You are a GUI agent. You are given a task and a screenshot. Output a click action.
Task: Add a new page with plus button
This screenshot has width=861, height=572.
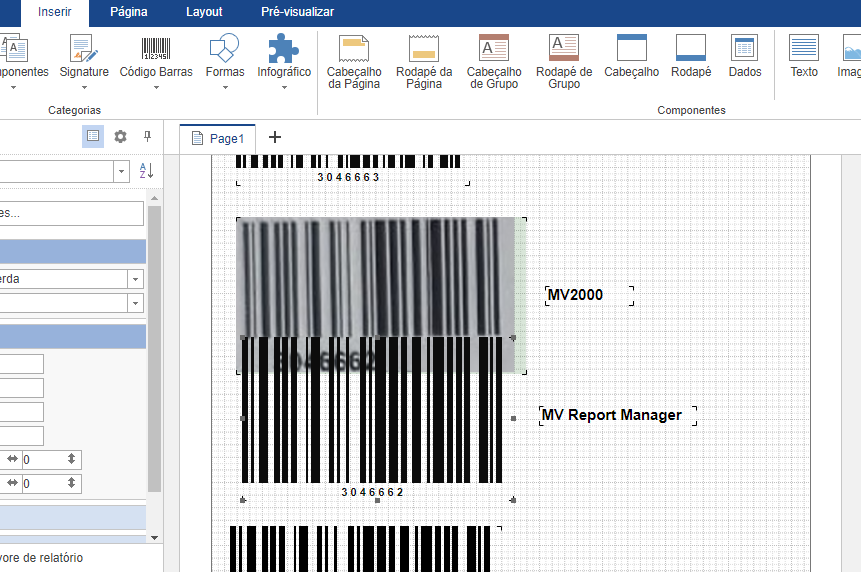(275, 137)
